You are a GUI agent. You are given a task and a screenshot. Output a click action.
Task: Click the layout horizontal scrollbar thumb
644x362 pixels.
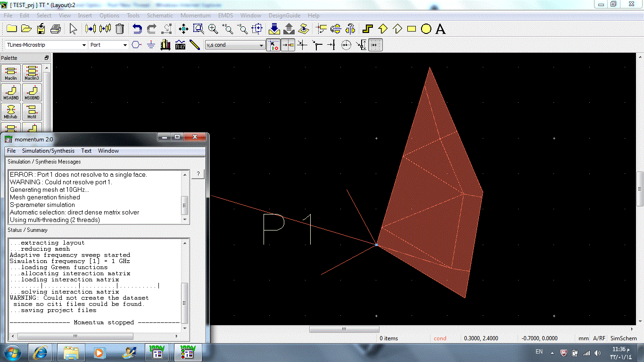pos(344,329)
